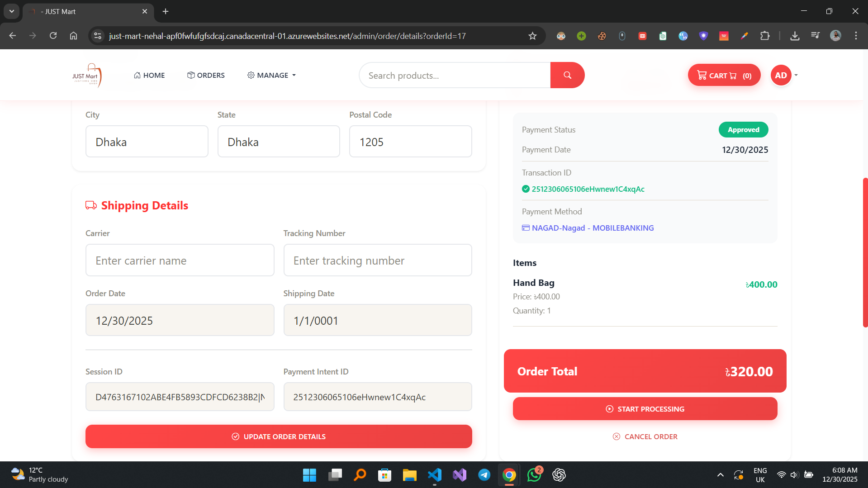This screenshot has width=868, height=488.
Task: Click the extensions puzzle icon
Action: [765, 36]
